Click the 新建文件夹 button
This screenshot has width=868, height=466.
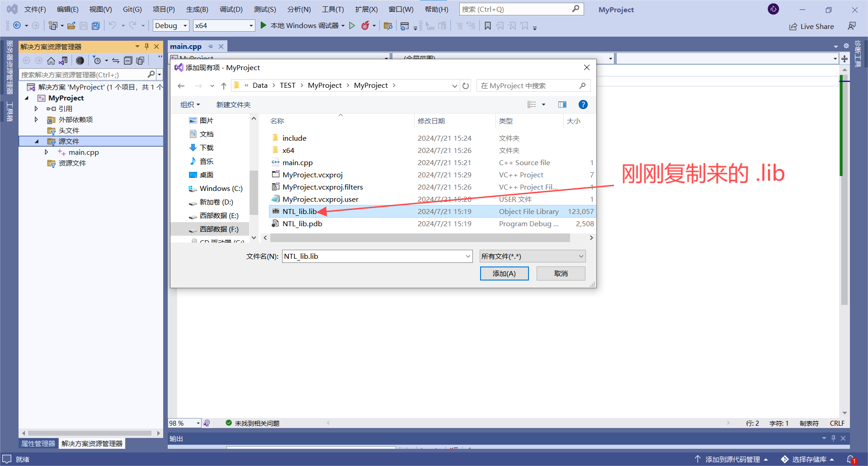point(233,105)
